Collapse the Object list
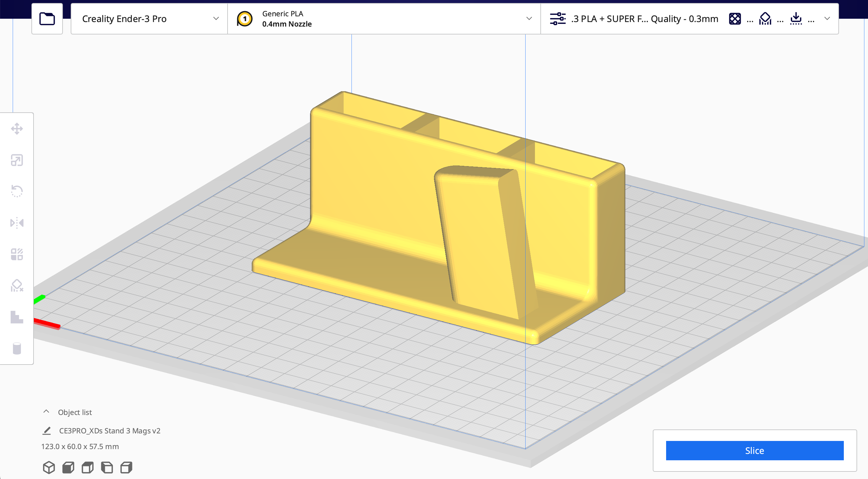The width and height of the screenshot is (868, 479). point(46,412)
